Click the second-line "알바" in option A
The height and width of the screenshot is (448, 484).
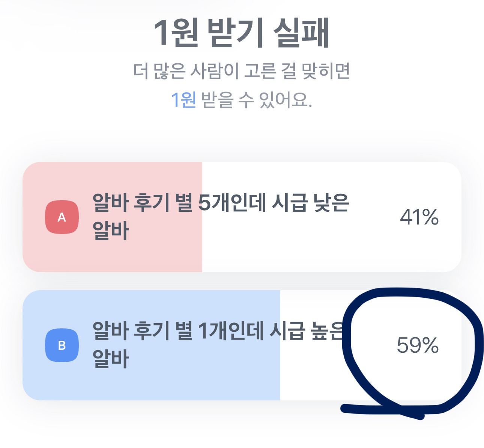111,231
